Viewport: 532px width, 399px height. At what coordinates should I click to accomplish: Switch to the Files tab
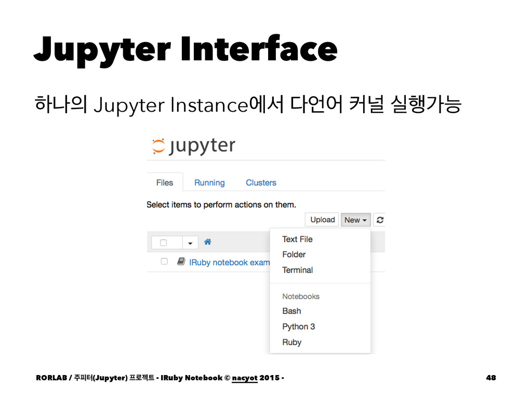click(x=165, y=182)
